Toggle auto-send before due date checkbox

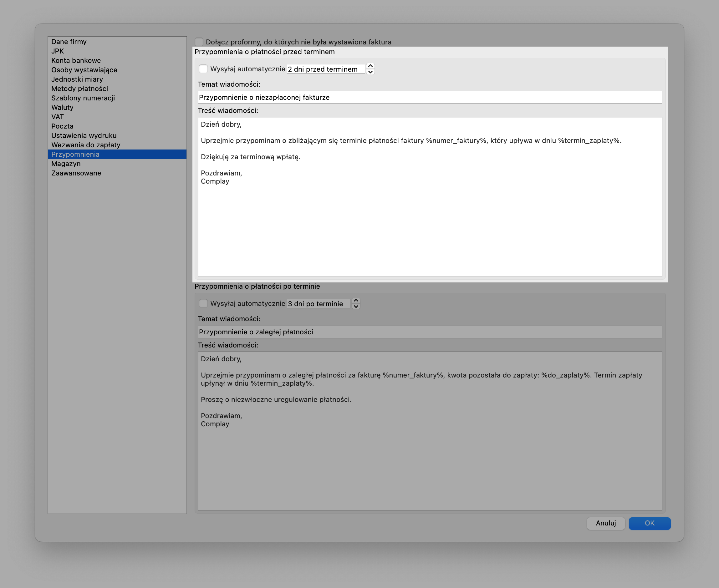tap(203, 69)
